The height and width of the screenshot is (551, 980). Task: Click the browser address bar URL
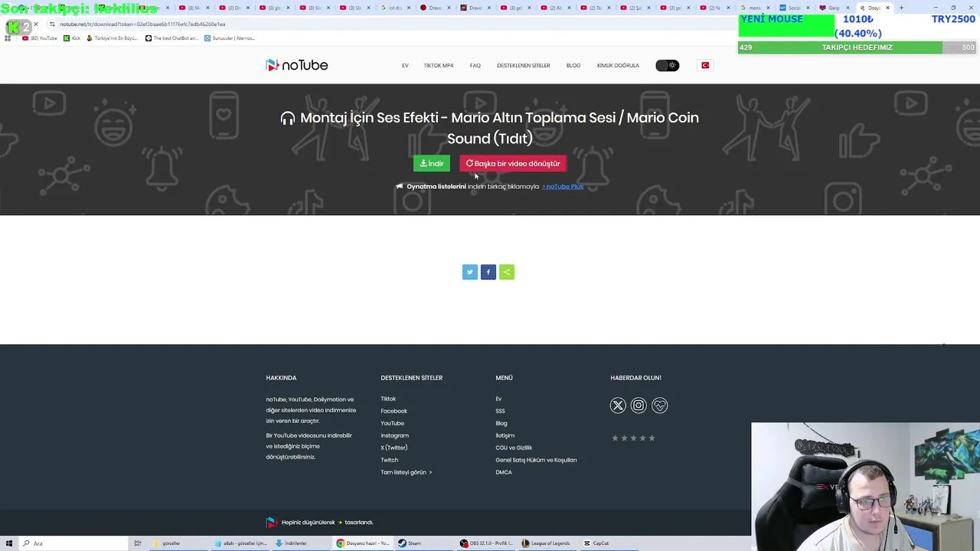(142, 24)
